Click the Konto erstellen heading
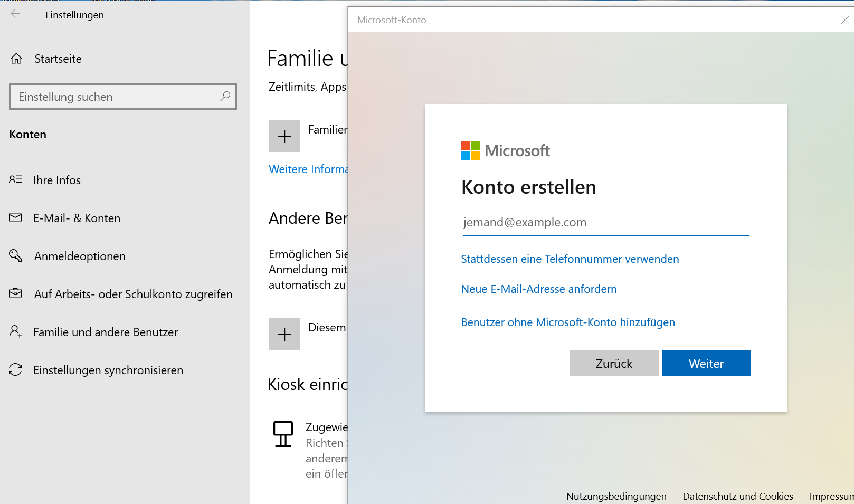 click(x=529, y=187)
